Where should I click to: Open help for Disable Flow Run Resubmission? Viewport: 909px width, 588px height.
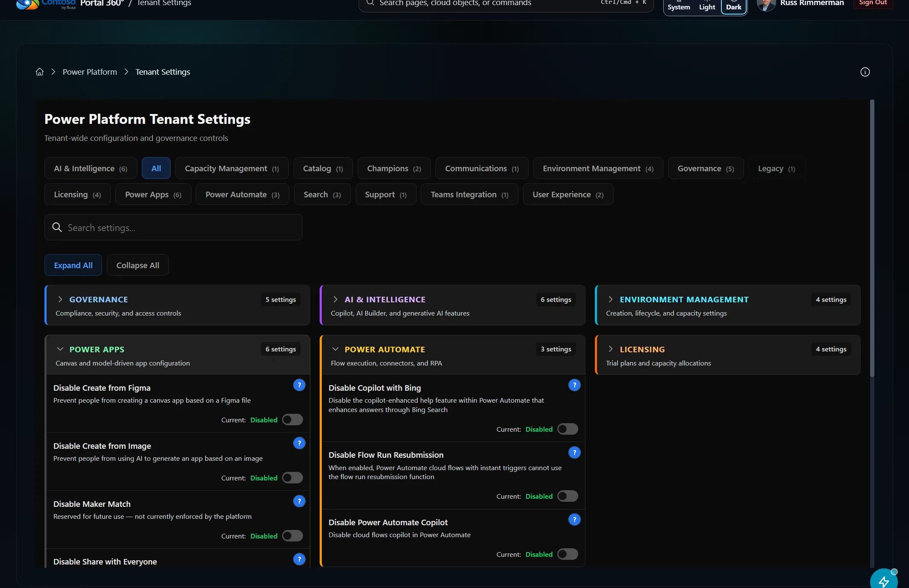click(574, 452)
